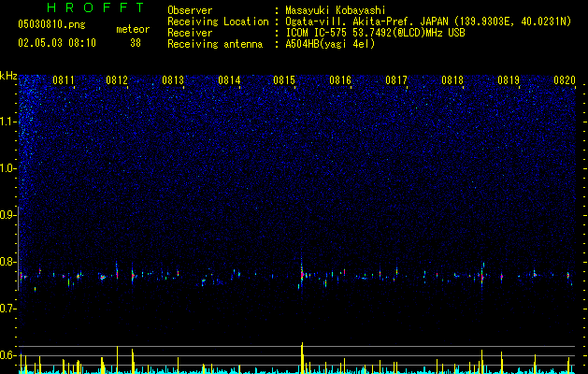Click the Receiver label

point(190,33)
